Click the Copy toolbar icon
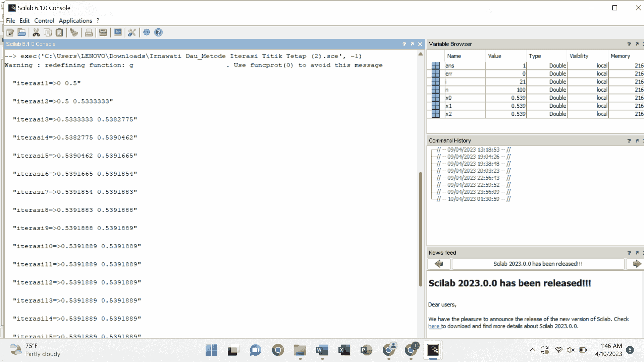The height and width of the screenshot is (362, 644). pos(48,33)
